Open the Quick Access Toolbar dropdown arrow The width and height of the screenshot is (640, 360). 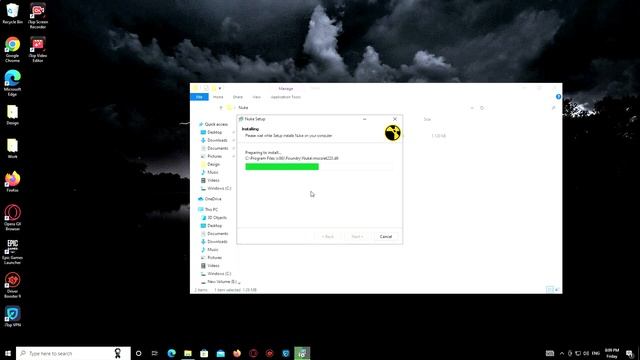click(x=220, y=89)
